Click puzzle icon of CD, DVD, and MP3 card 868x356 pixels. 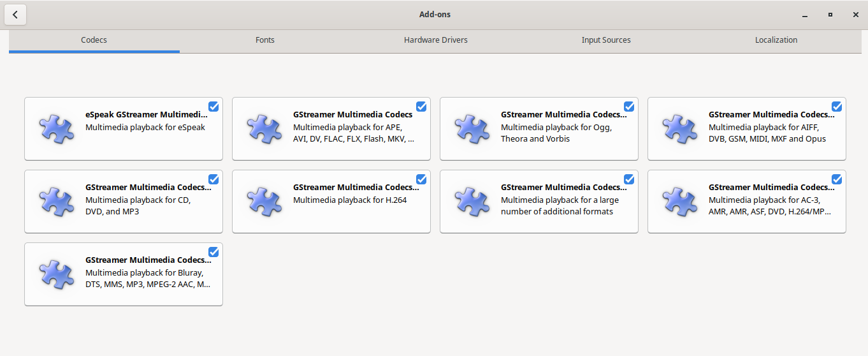(x=57, y=202)
